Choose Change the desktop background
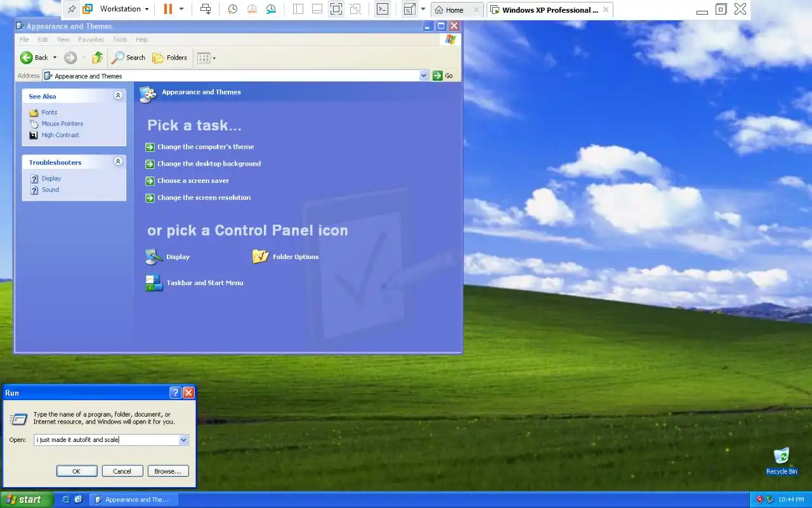 pyautogui.click(x=209, y=164)
